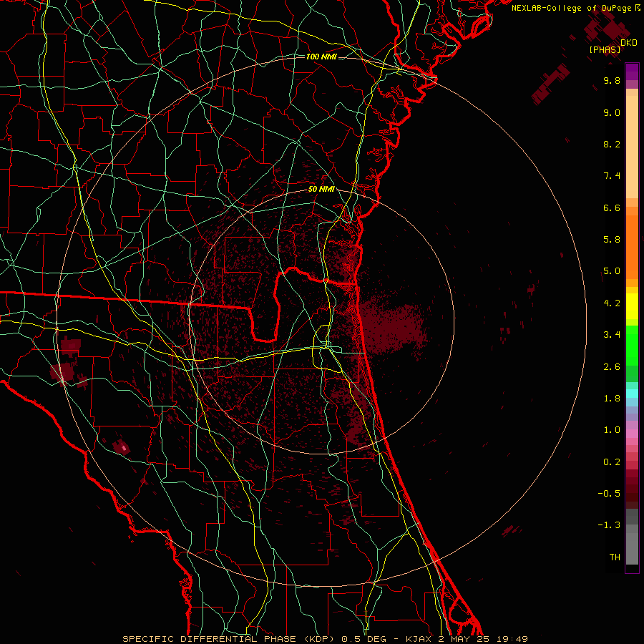Click the 8.2 scale value
This screenshot has height=644, width=644.
[x=612, y=144]
